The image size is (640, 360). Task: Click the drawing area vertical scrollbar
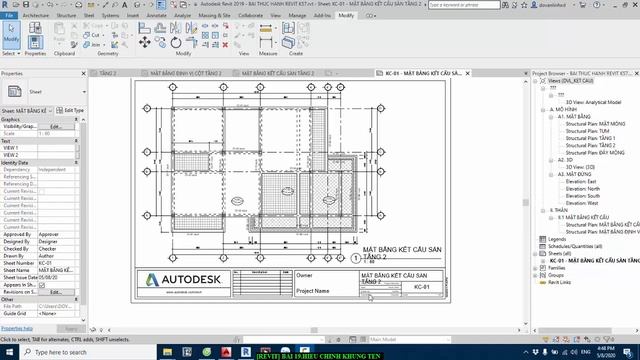(526, 202)
